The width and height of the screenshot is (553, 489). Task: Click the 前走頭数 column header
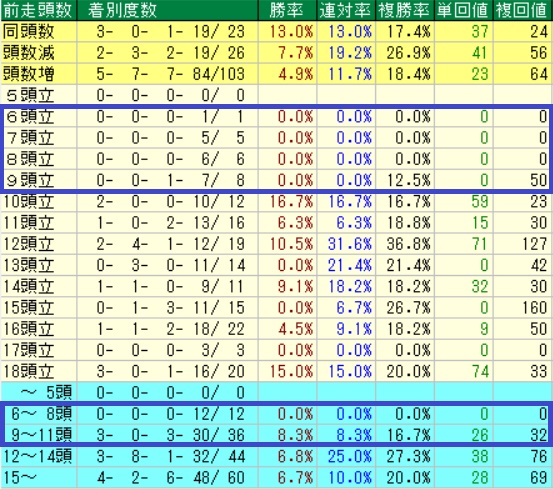click(38, 10)
